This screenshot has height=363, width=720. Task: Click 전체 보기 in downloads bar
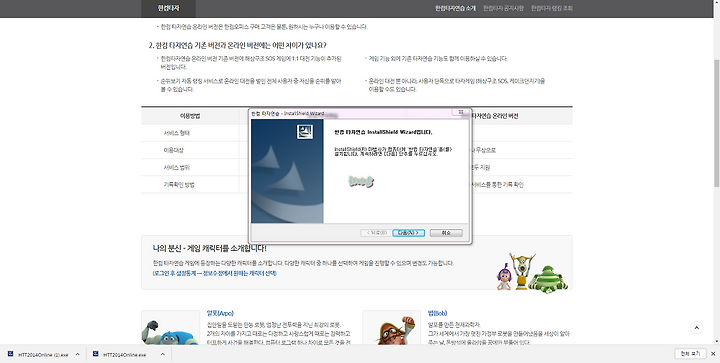point(690,353)
